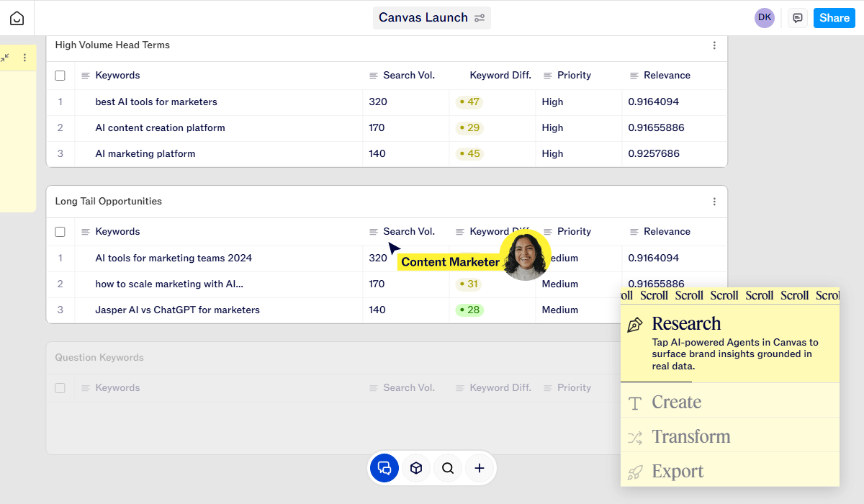
Task: Click the DK user avatar
Action: (764, 18)
